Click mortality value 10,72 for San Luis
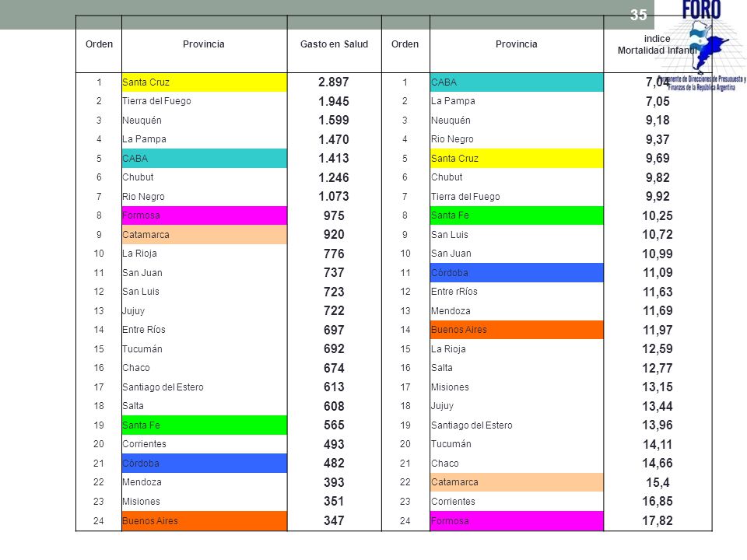Screen dimensions: 747x560 (658, 234)
